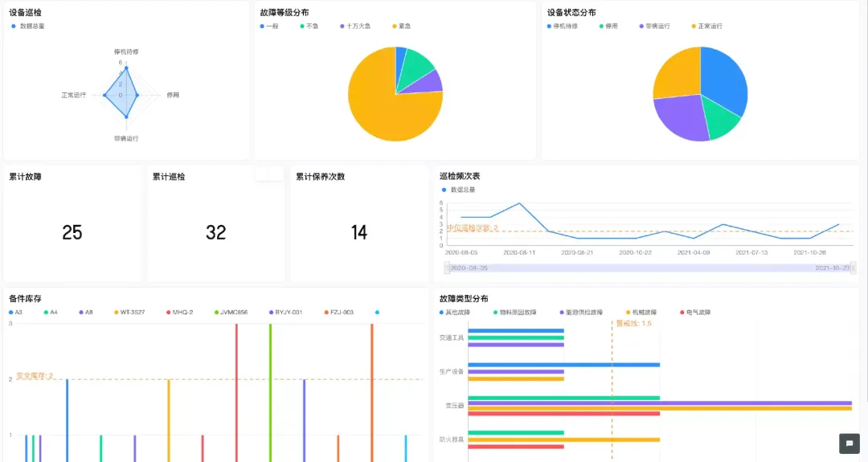Click the 停机待修 axis label on radar chart
The image size is (868, 462).
click(126, 51)
